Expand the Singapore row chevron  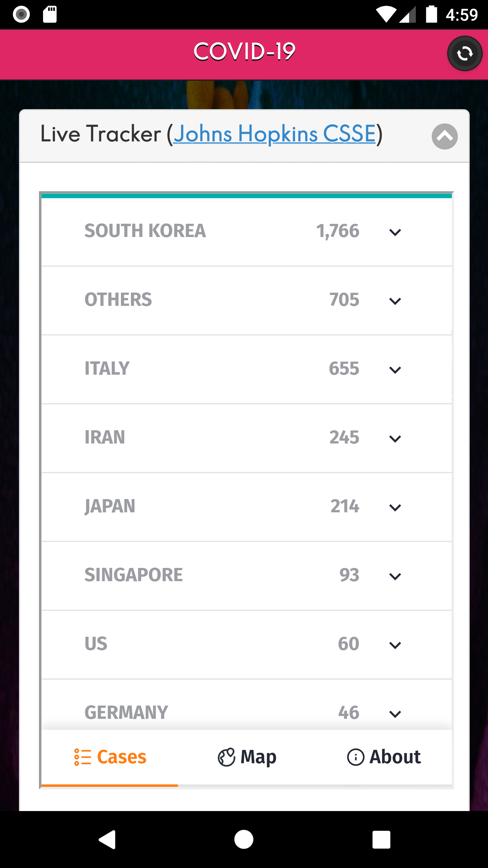pyautogui.click(x=395, y=576)
